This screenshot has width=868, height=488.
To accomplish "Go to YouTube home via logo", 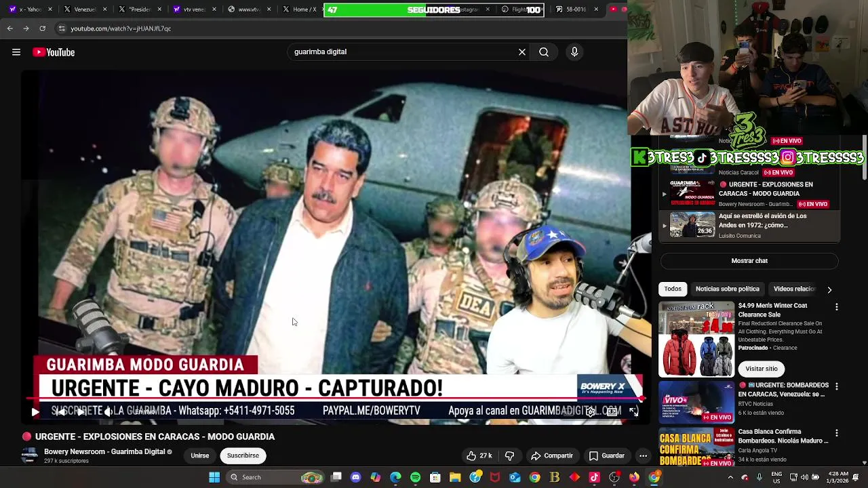I will click(x=54, y=52).
